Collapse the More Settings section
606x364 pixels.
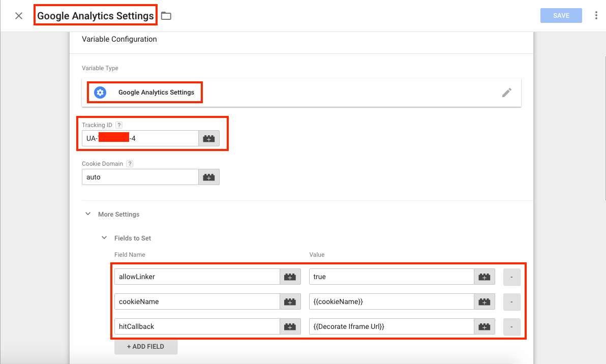tap(88, 214)
